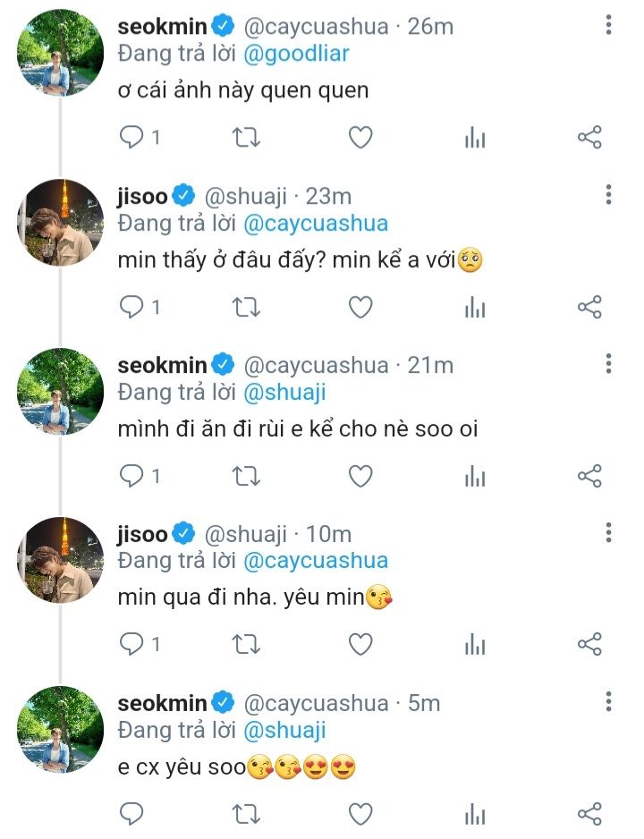Viewport: 644px width, 839px height.
Task: Share the "ơ cái ảnh này quen quen" tweet
Action: [589, 138]
